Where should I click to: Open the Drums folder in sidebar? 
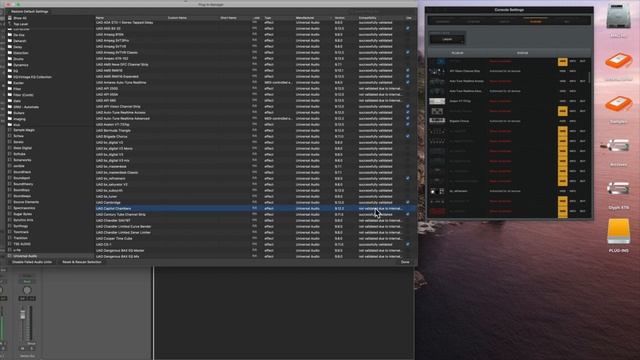click(x=18, y=59)
